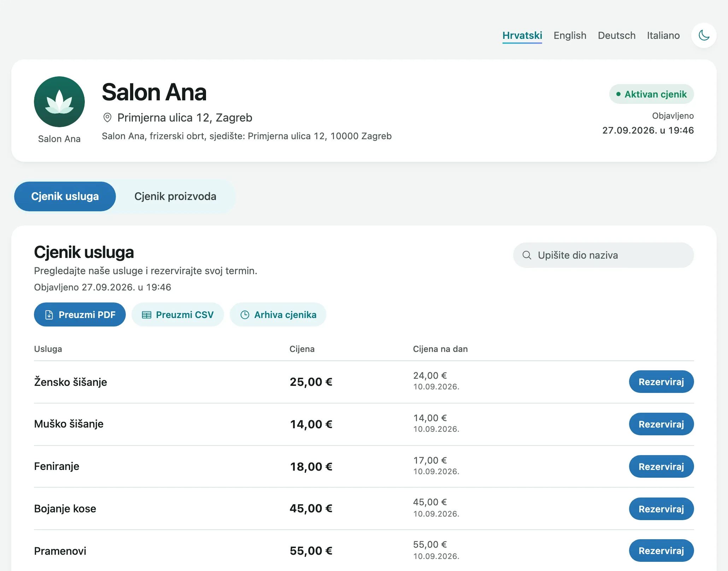Click the 25,00 € price

point(311,382)
